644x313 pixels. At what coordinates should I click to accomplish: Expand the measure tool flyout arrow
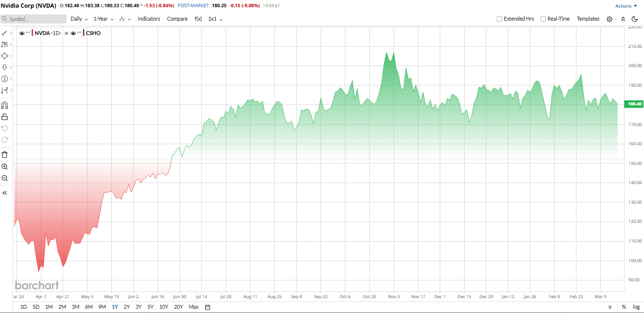point(11,90)
